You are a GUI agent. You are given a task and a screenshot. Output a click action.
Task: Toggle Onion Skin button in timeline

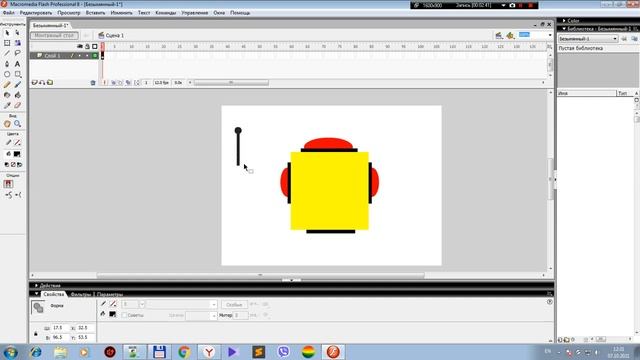113,82
